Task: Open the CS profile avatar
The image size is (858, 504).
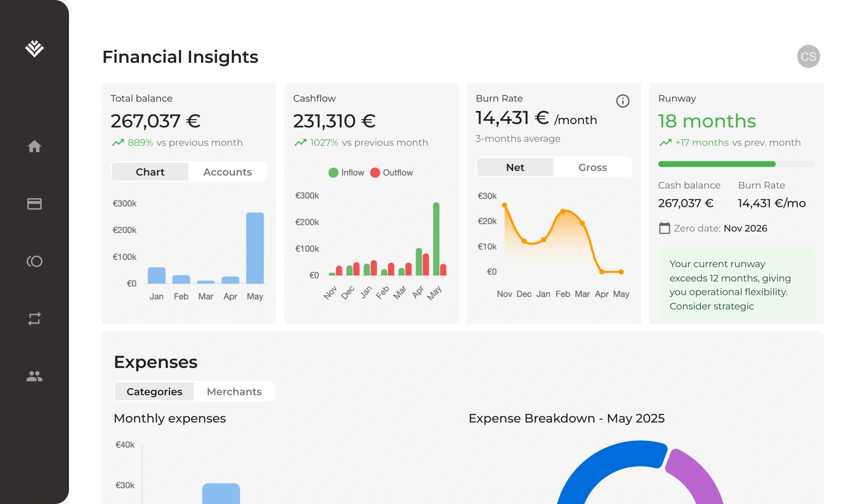Action: (808, 56)
